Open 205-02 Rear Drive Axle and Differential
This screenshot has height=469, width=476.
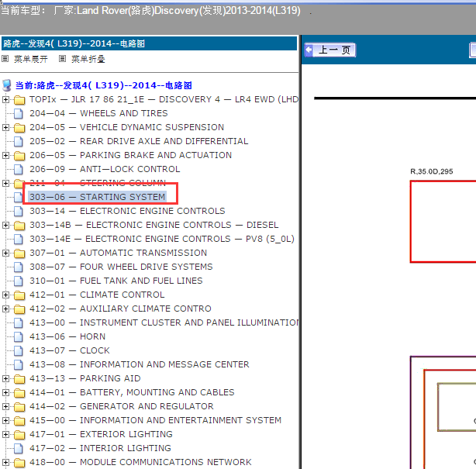(x=139, y=141)
